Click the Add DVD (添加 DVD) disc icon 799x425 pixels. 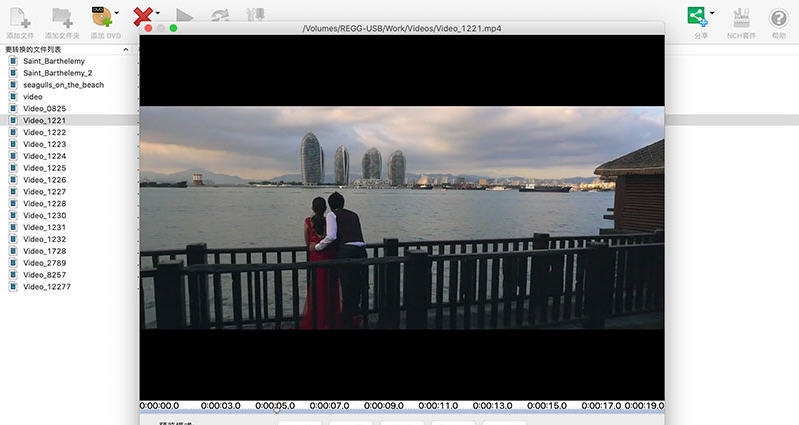click(x=101, y=16)
